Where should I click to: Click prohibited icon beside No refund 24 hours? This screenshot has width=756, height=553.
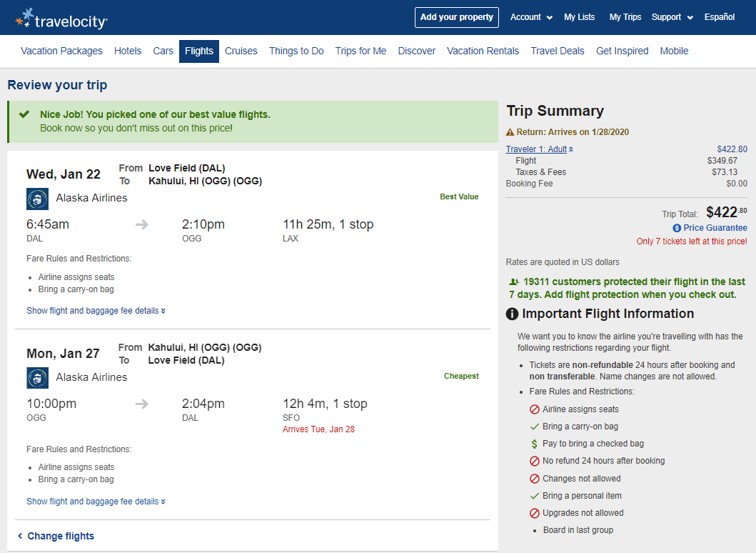point(534,461)
